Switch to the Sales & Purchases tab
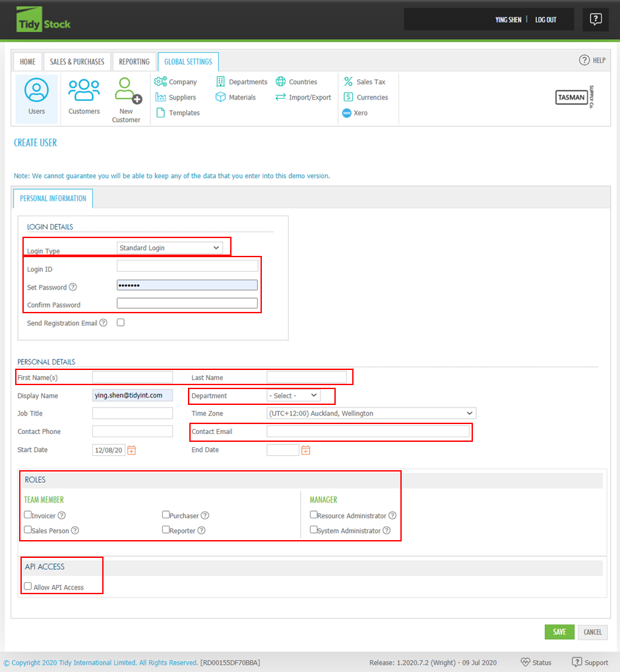Screen dimensions: 620x672 tap(77, 61)
